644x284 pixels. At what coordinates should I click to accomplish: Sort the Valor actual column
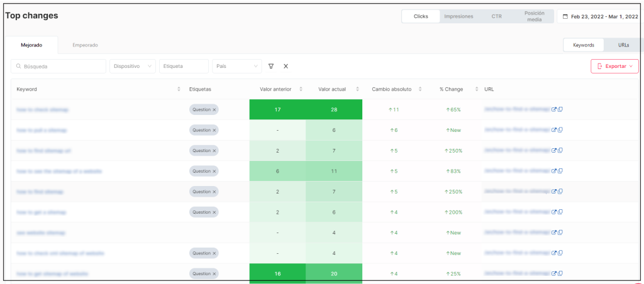point(357,89)
